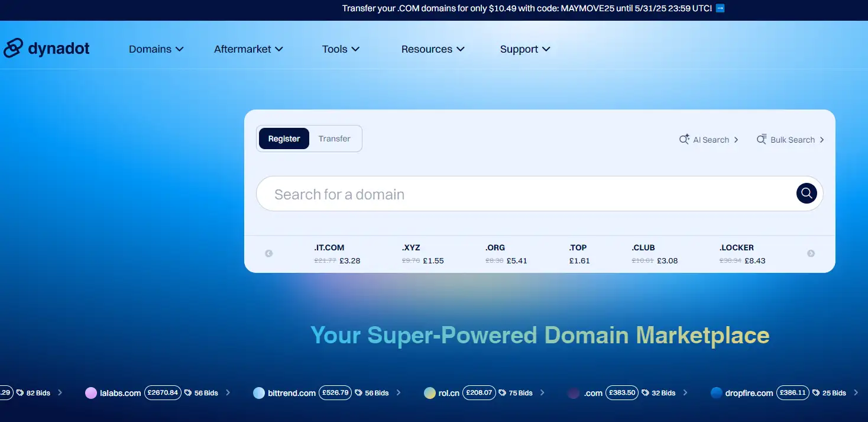Screen dimensions: 868x422
Task: Click the bittrend.com avatar icon
Action: [258, 393]
